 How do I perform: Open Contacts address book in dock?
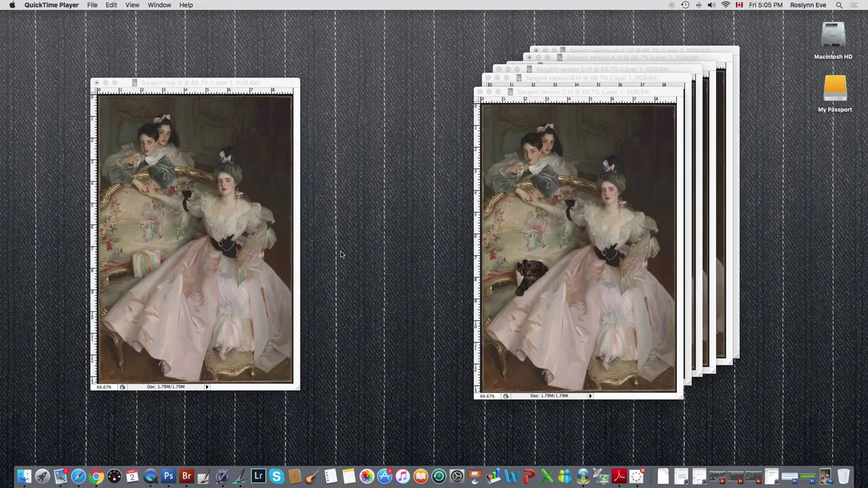(294, 476)
